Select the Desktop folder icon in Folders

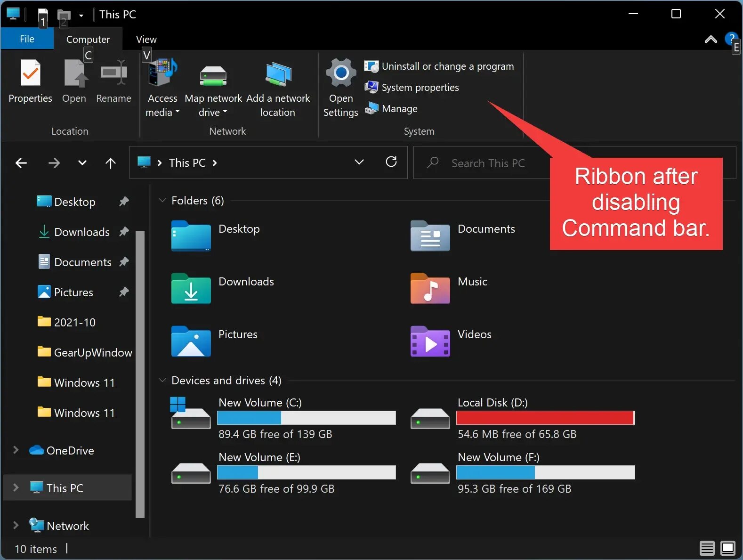(191, 235)
